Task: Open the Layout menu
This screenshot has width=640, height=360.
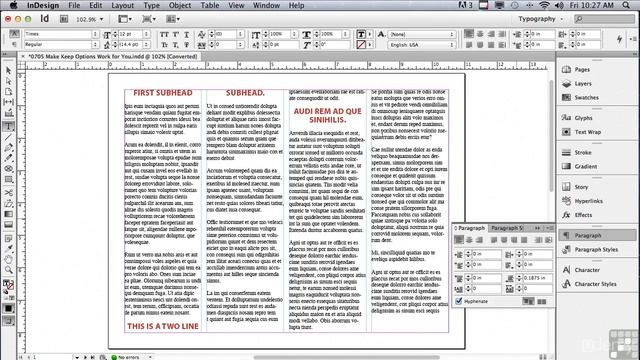Action: [122, 5]
